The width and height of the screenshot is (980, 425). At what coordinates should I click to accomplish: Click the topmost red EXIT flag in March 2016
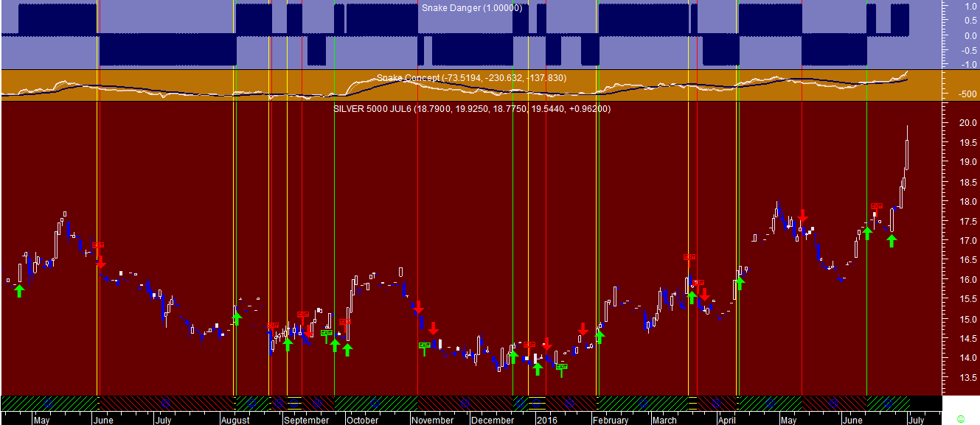tap(689, 257)
